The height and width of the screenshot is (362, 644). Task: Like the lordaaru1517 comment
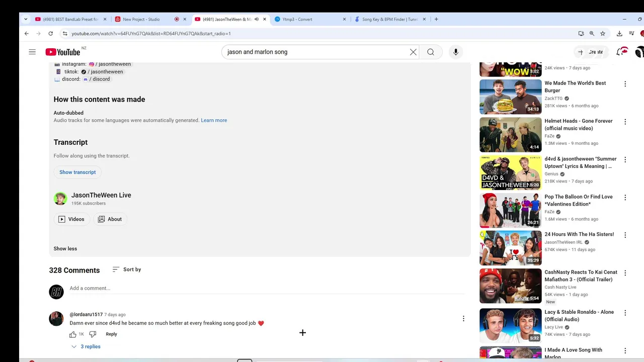73,334
